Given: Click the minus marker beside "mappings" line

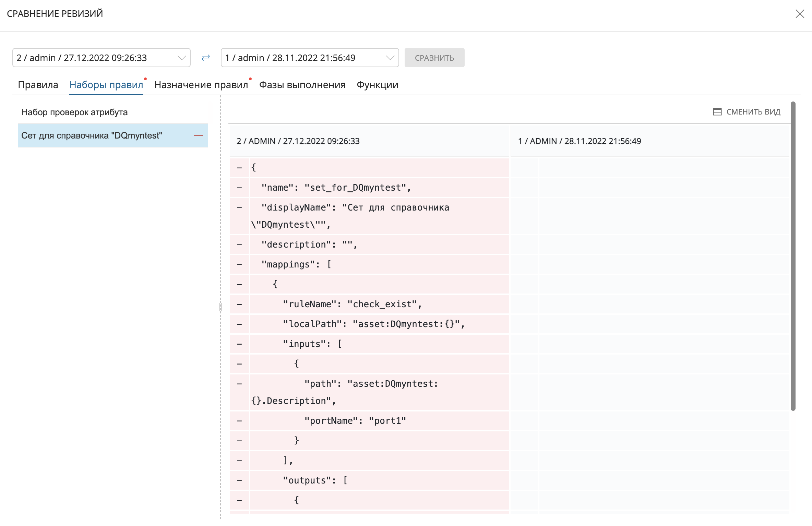Looking at the screenshot, I should (239, 264).
